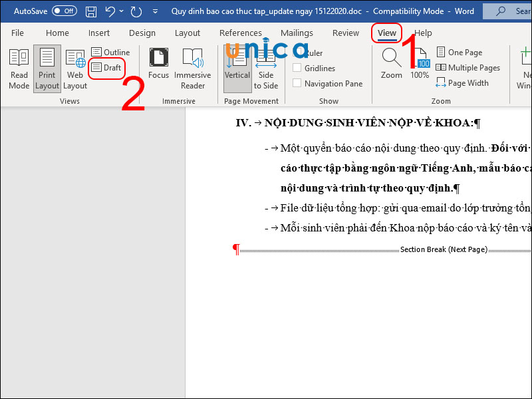Image resolution: width=532 pixels, height=399 pixels.
Task: Enable the Gridlines checkbox
Action: tap(298, 68)
